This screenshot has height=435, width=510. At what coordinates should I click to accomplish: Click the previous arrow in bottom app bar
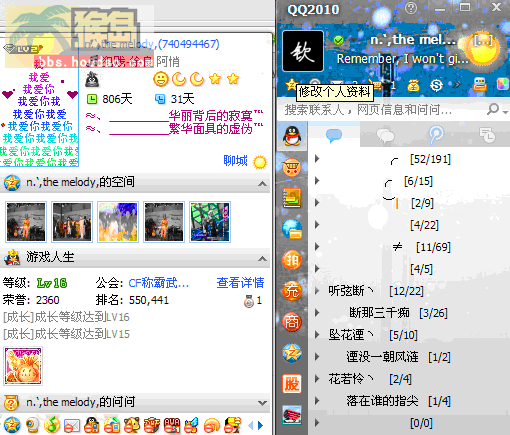(251, 425)
